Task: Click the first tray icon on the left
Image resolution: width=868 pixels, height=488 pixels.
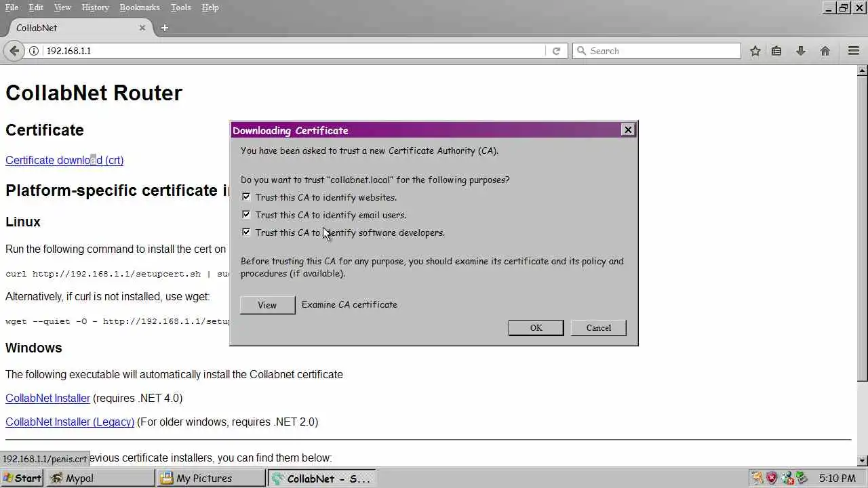Action: [757, 478]
